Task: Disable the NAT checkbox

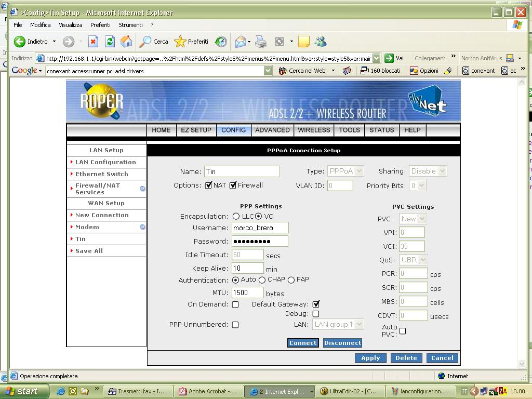Action: [209, 185]
